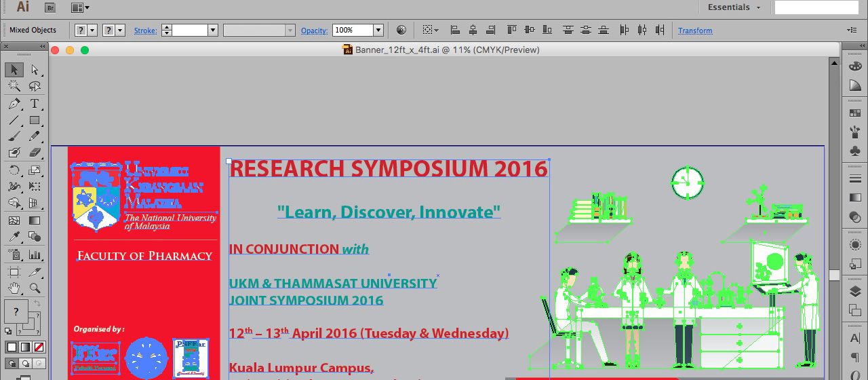Image resolution: width=868 pixels, height=380 pixels.
Task: Select the Slice tool
Action: pyautogui.click(x=35, y=272)
